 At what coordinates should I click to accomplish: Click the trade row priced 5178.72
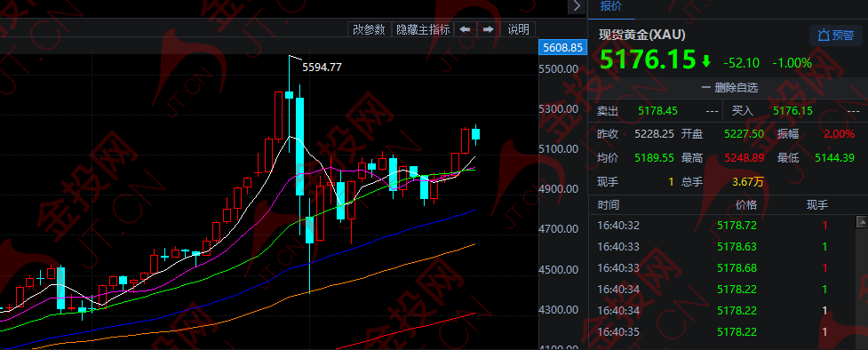(x=721, y=226)
